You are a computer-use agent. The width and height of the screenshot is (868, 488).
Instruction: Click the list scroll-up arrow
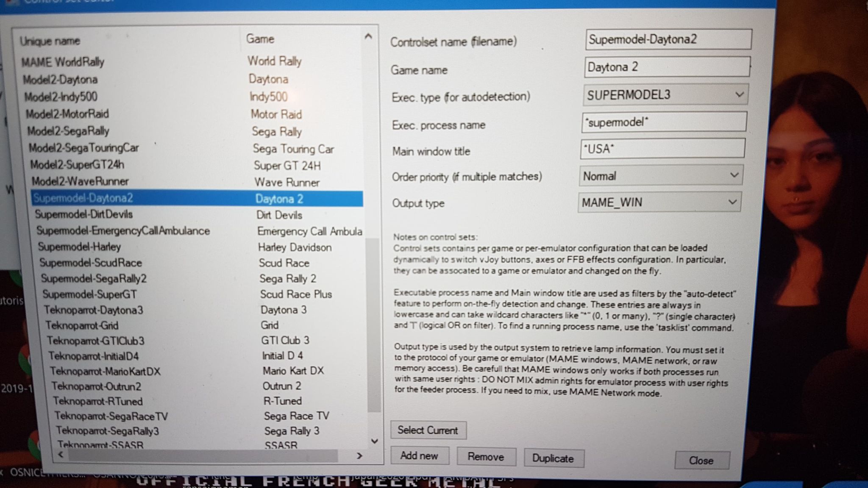368,37
